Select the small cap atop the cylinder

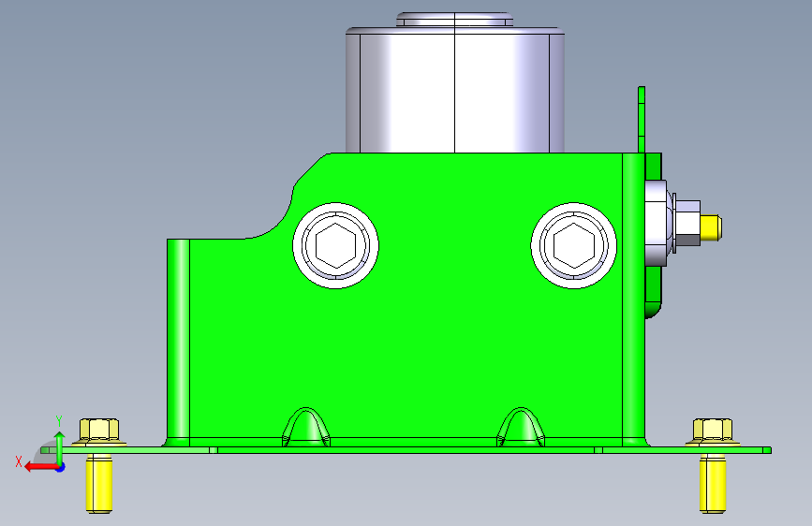(454, 20)
